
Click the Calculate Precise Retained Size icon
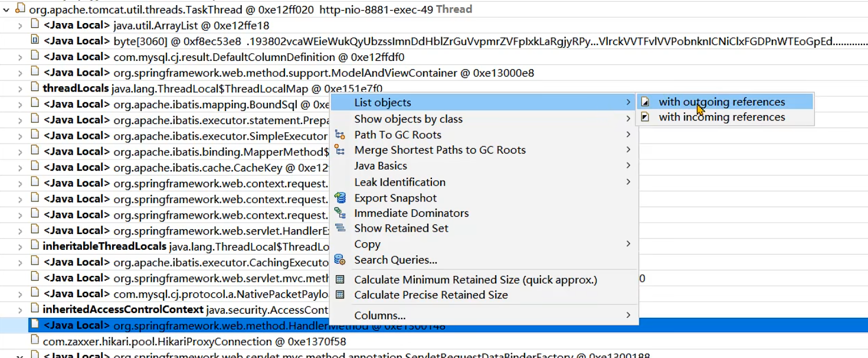340,295
